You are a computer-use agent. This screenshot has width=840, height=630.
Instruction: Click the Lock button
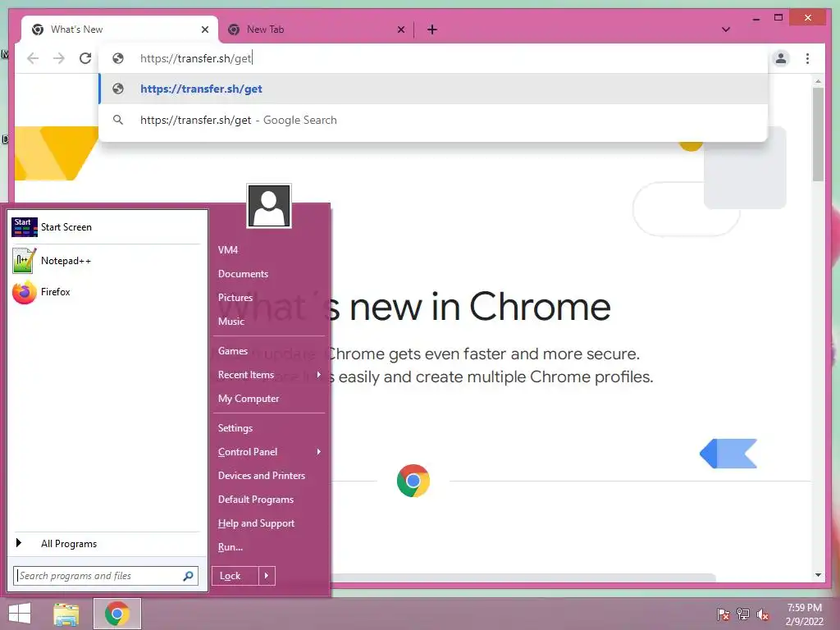point(235,576)
